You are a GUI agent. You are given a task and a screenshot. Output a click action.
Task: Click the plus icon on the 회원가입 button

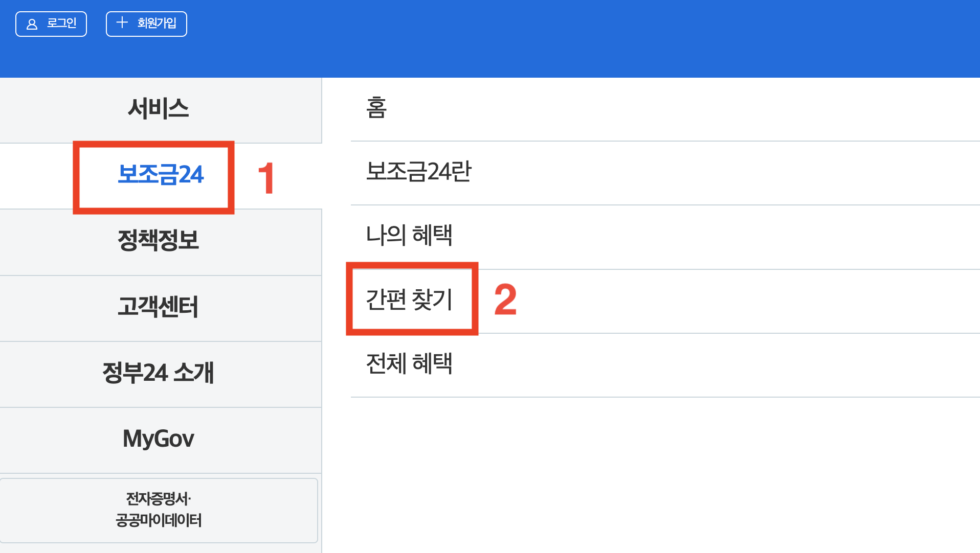pos(122,24)
